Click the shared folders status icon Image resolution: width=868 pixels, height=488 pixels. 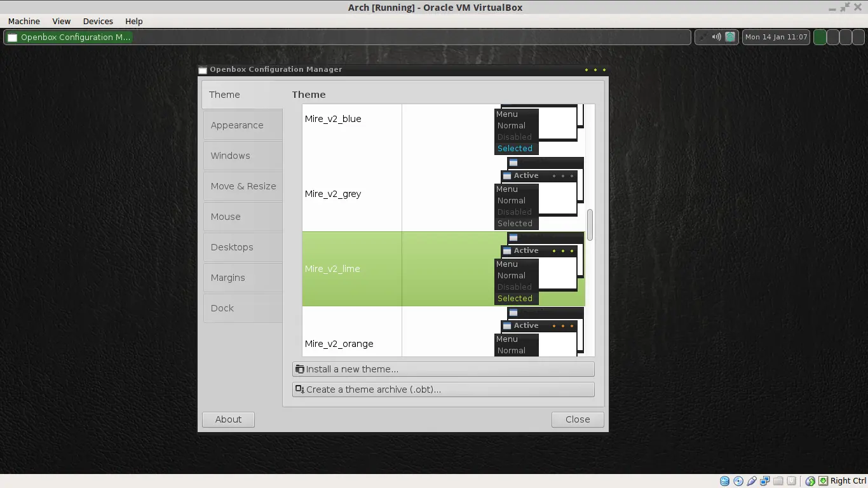778,481
